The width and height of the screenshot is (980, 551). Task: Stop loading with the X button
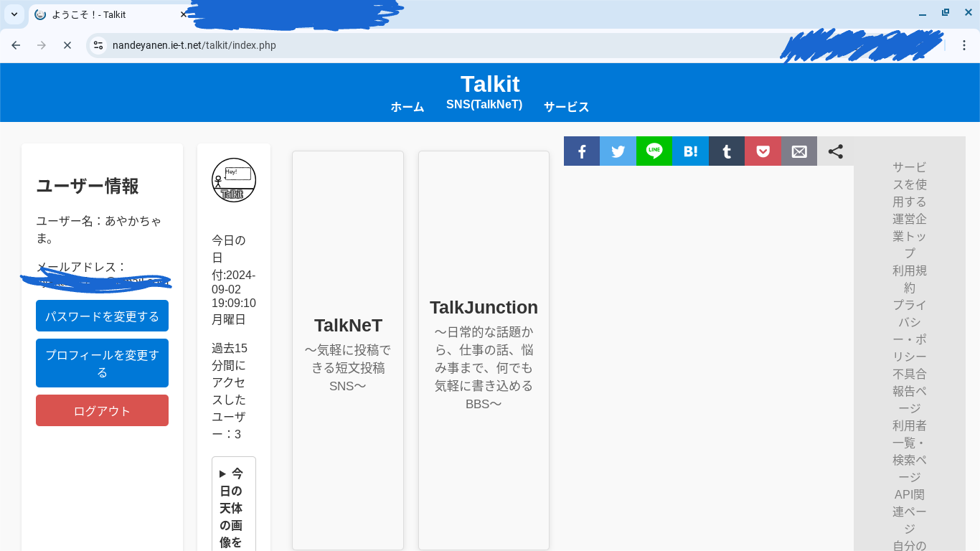[67, 45]
